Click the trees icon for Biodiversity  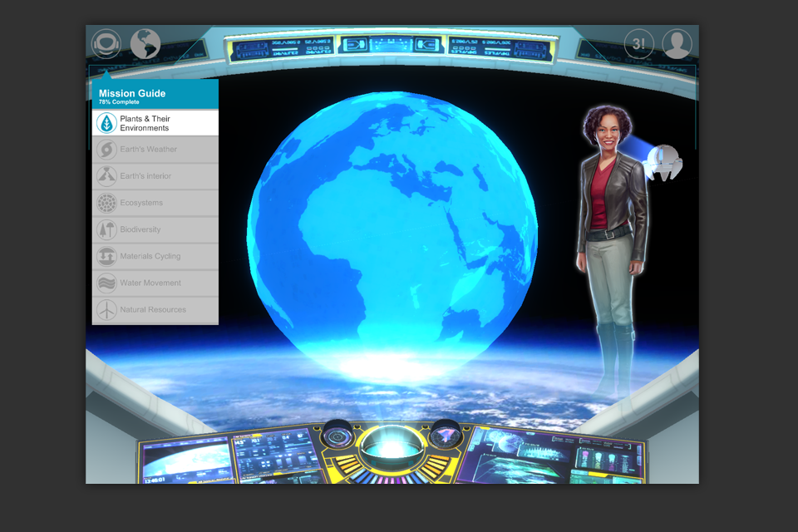(x=107, y=229)
